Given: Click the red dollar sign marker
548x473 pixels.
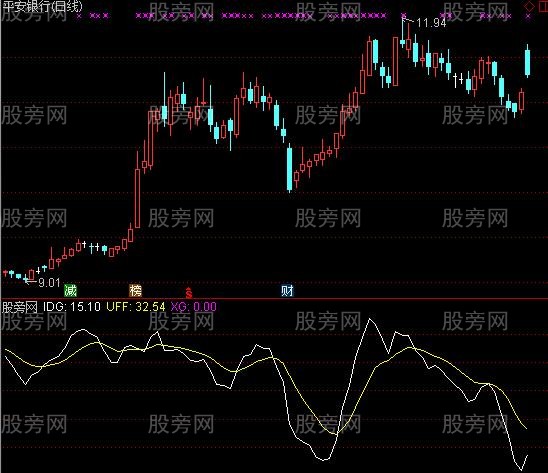Looking at the screenshot, I should (189, 293).
